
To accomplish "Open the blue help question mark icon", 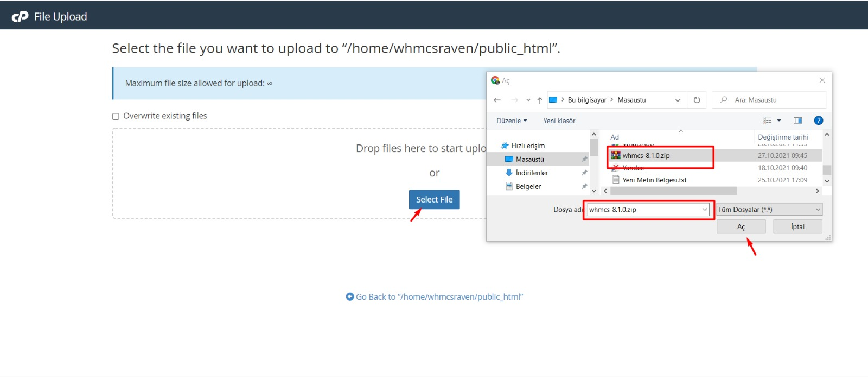I will [x=819, y=121].
